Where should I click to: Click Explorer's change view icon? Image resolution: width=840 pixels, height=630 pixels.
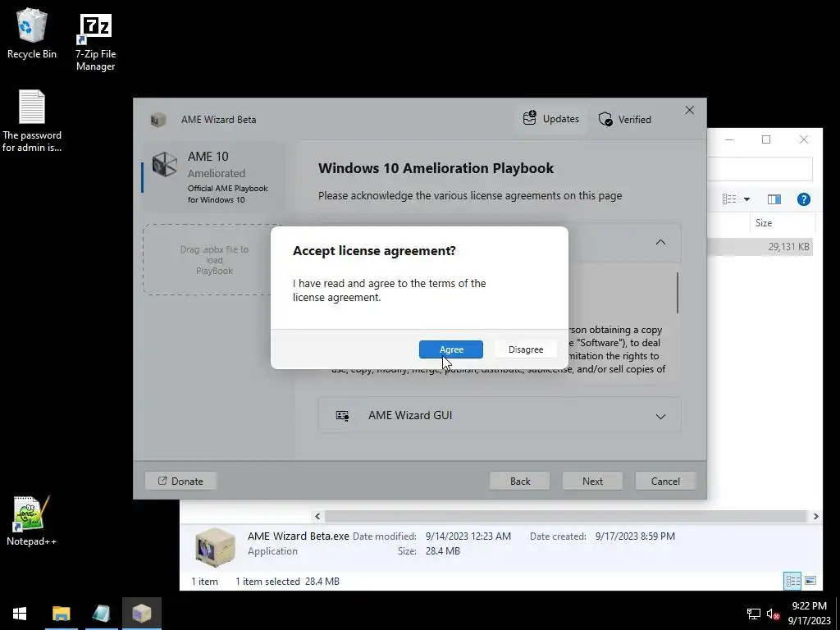click(729, 199)
